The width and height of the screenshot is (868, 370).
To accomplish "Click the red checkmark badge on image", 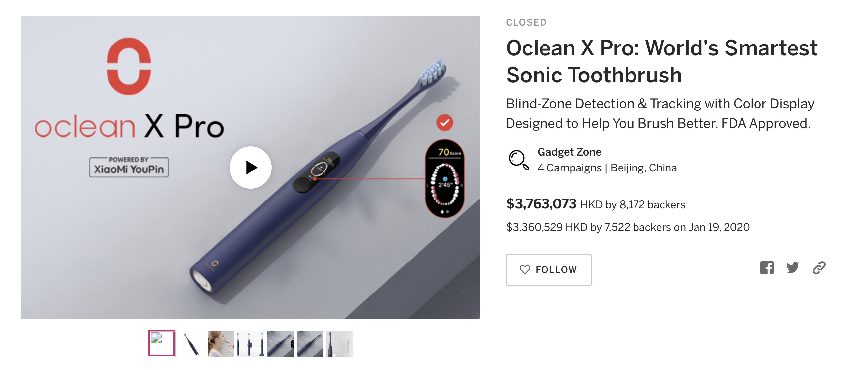I will click(445, 123).
